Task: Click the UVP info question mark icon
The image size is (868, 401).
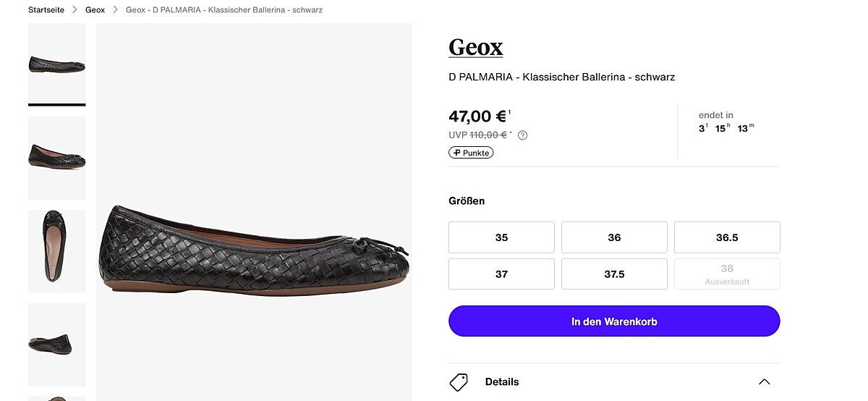Action: pyautogui.click(x=522, y=135)
